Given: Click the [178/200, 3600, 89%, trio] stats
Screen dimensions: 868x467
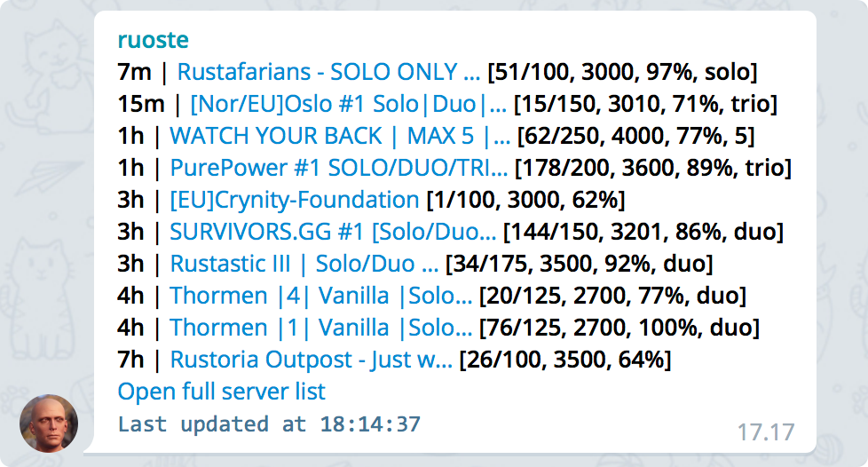Looking at the screenshot, I should click(653, 169).
